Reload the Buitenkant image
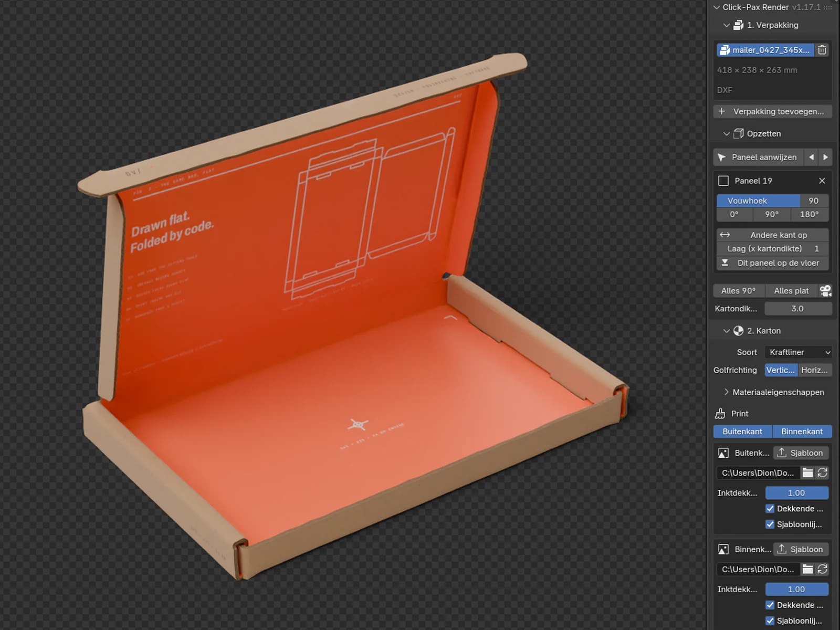The height and width of the screenshot is (630, 840). coord(822,473)
